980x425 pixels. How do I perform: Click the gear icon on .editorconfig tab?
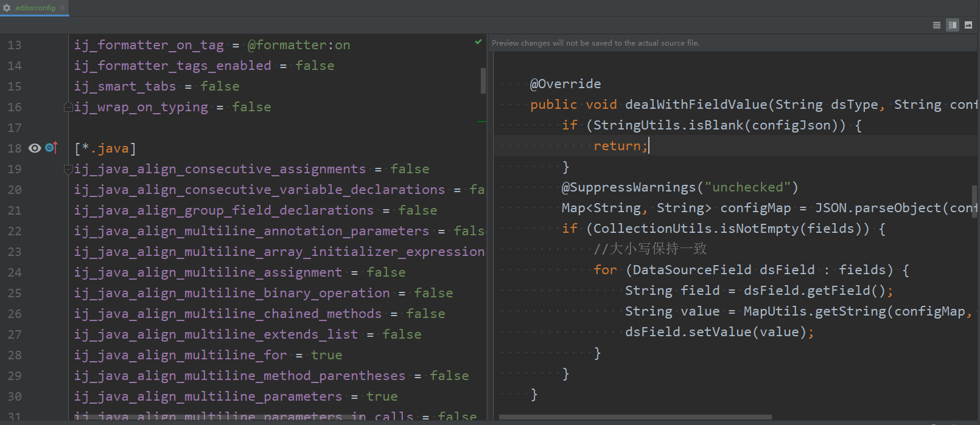(x=7, y=8)
